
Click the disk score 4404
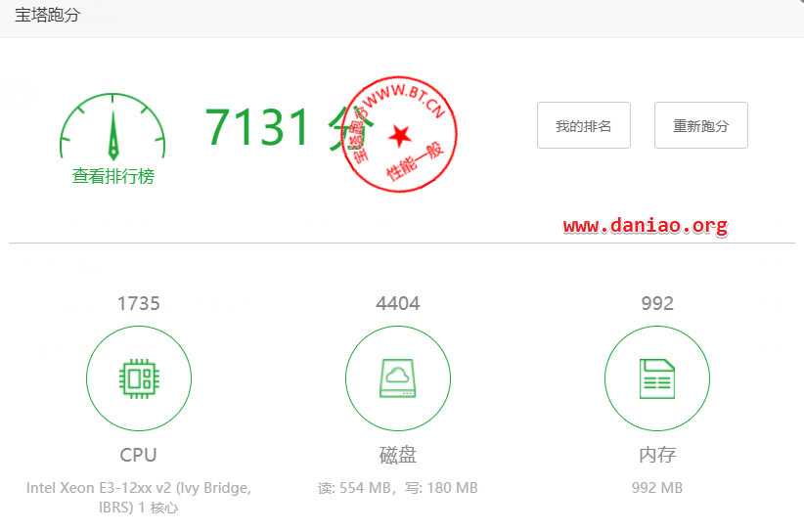pos(398,303)
